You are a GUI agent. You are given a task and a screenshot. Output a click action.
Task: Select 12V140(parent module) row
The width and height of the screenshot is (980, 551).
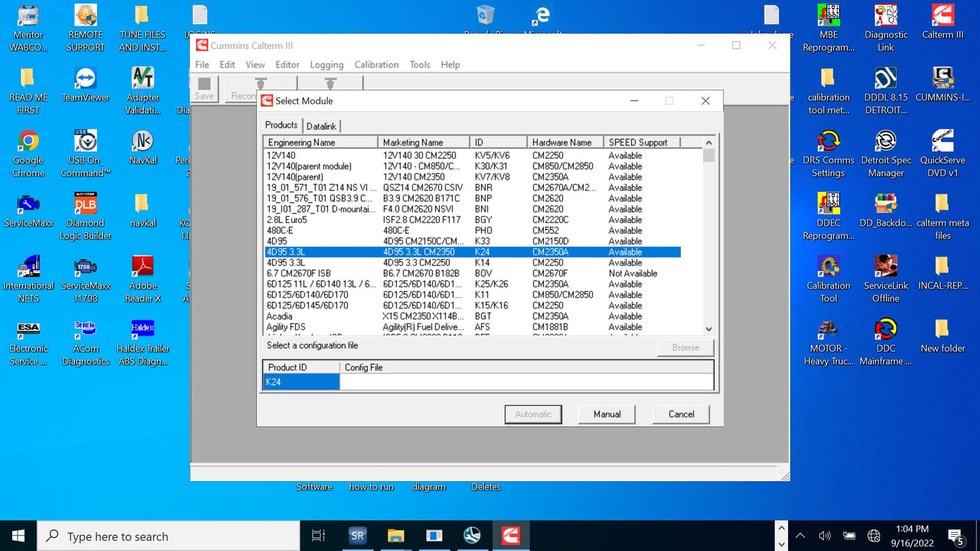click(473, 166)
